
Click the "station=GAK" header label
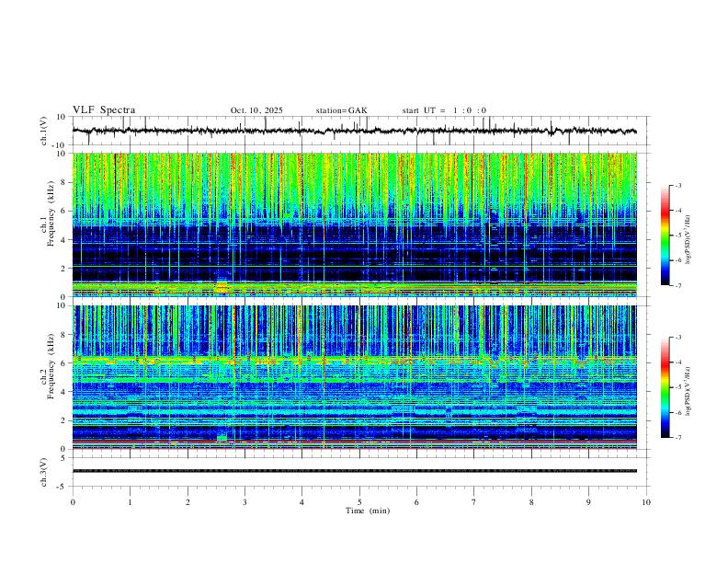(x=341, y=110)
